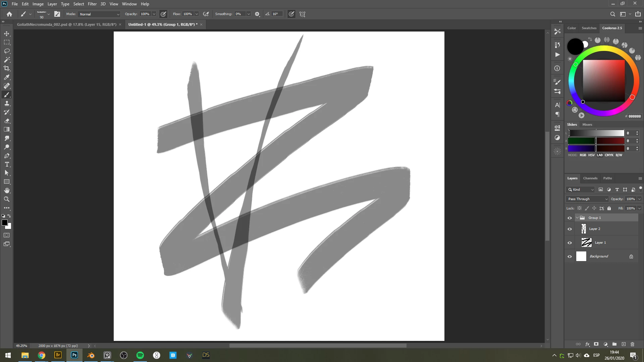
Task: Click the foreground color swatch in toolbar
Action: pos(5,223)
